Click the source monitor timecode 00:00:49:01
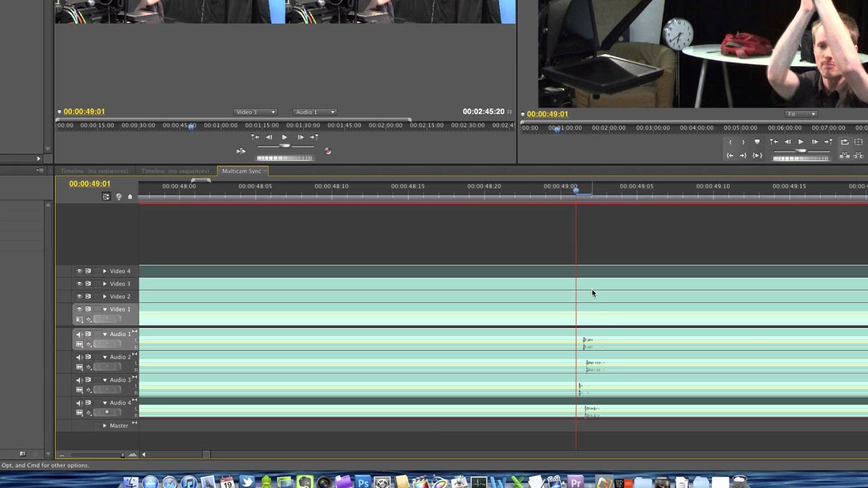The height and width of the screenshot is (488, 868). (84, 112)
